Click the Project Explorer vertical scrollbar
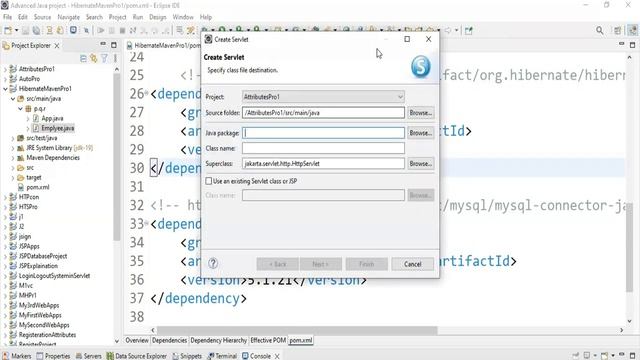Viewport: 640px width, 360px height. (117, 157)
